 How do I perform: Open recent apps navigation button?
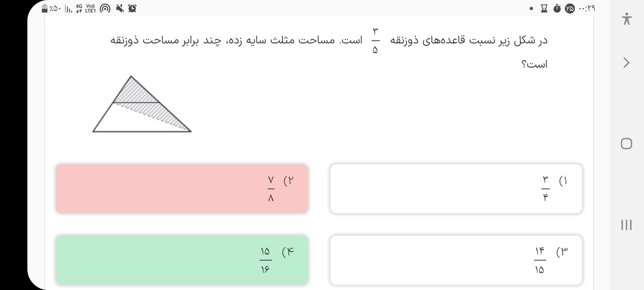pyautogui.click(x=626, y=225)
